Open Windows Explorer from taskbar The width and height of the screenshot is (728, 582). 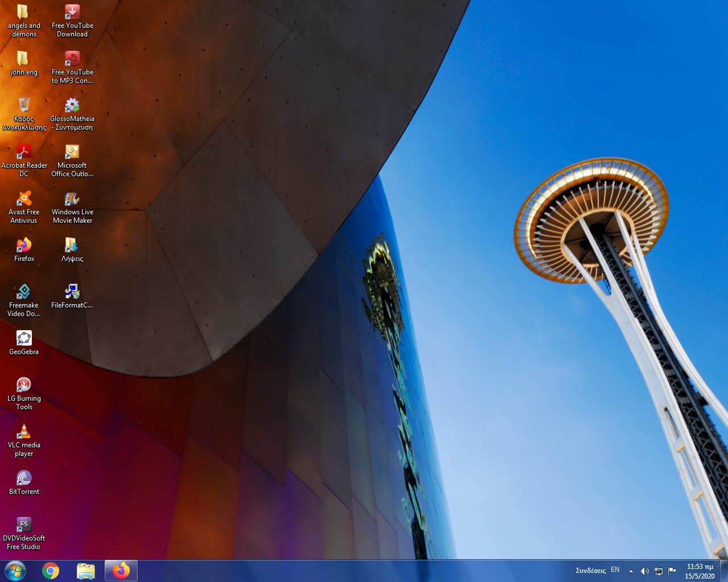(x=86, y=571)
